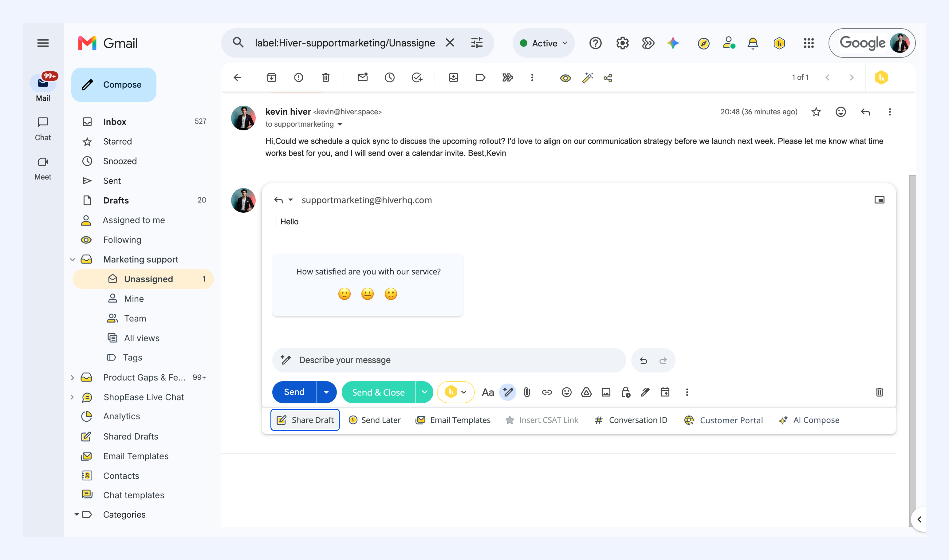Open the Active status dropdown

(x=543, y=43)
